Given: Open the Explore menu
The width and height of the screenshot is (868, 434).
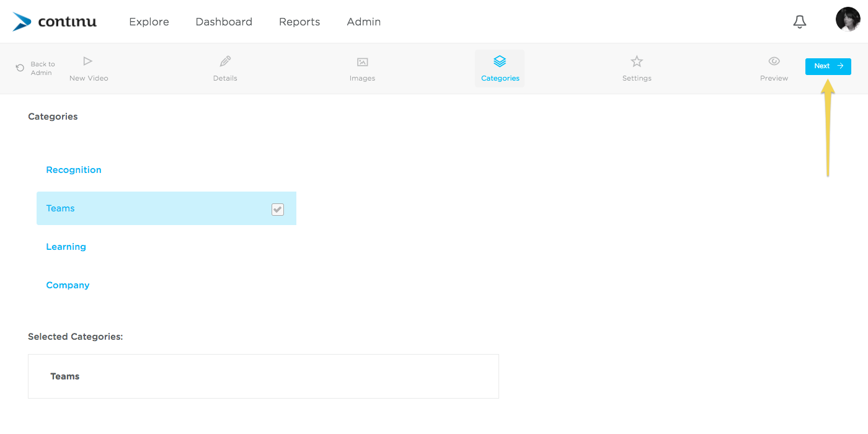Looking at the screenshot, I should [x=149, y=22].
